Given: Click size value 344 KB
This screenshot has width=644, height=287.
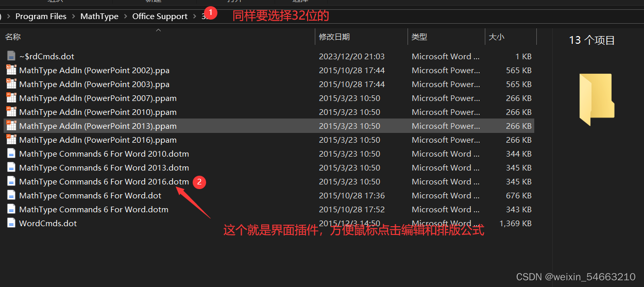Looking at the screenshot, I should pyautogui.click(x=519, y=154).
